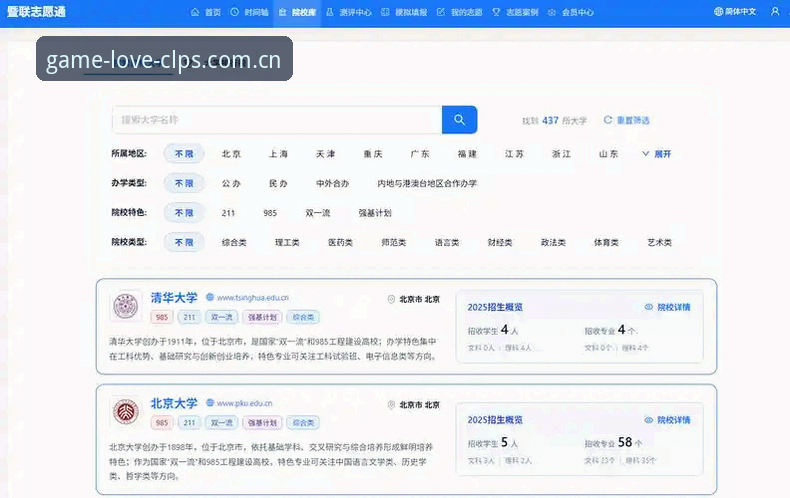Select 不限 in the 院校类型 row
This screenshot has width=790, height=498.
point(184,242)
